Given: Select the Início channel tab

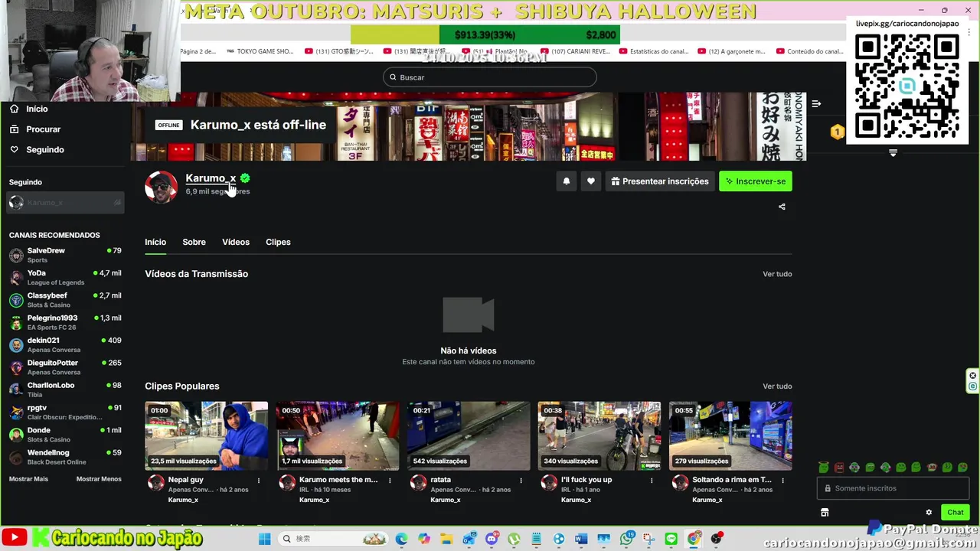Looking at the screenshot, I should coord(155,242).
